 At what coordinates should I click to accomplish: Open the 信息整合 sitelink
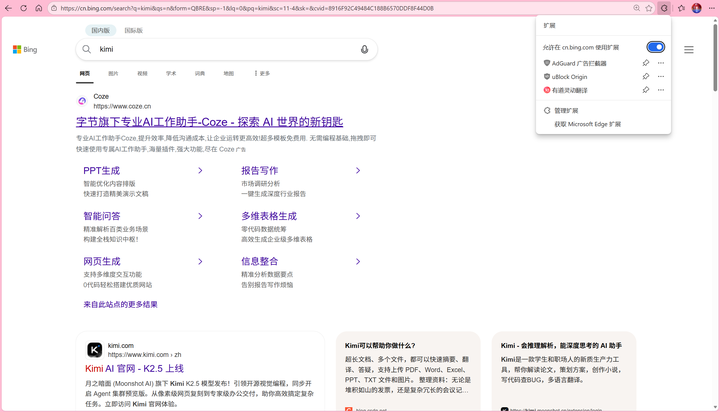tap(259, 261)
